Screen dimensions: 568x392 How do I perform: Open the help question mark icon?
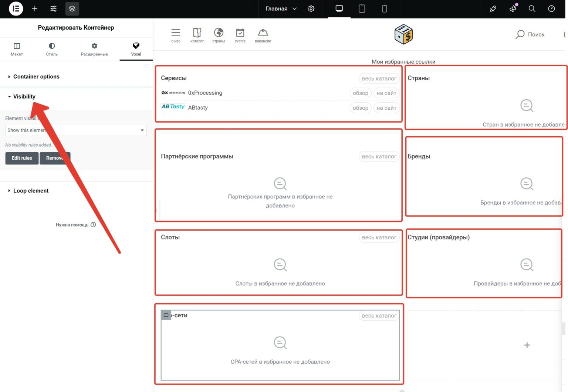551,8
